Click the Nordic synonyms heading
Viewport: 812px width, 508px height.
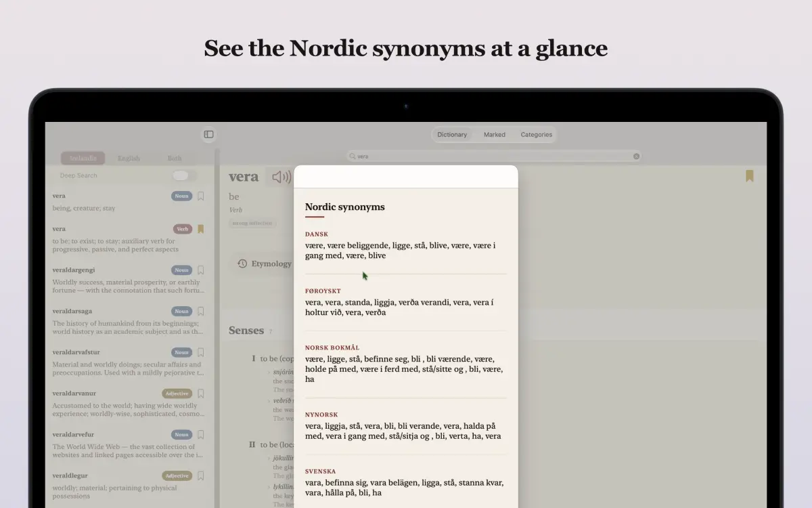pos(344,207)
